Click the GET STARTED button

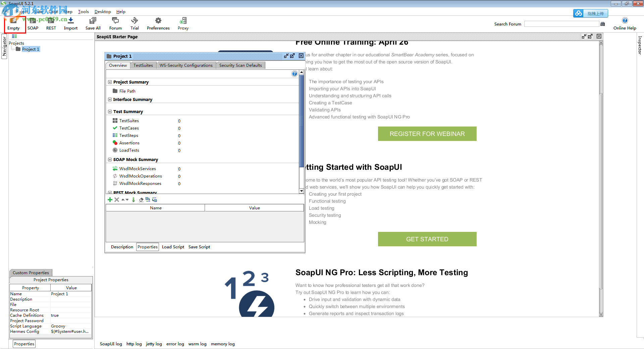pos(427,239)
